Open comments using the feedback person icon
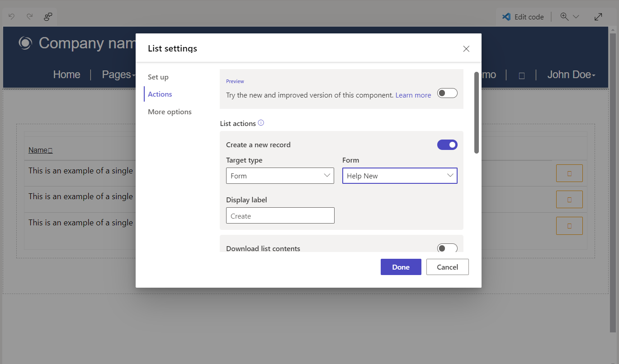 (x=47, y=17)
